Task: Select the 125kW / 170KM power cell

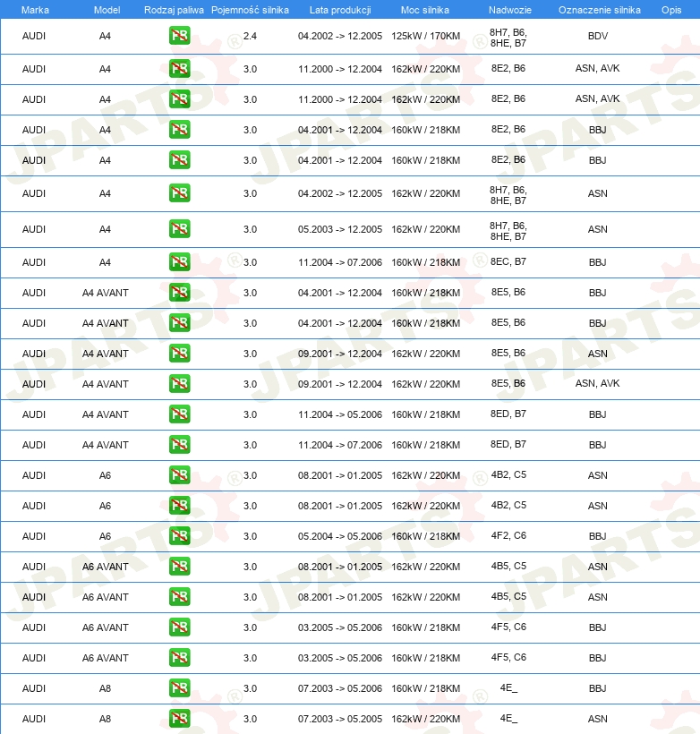Action: click(x=425, y=36)
